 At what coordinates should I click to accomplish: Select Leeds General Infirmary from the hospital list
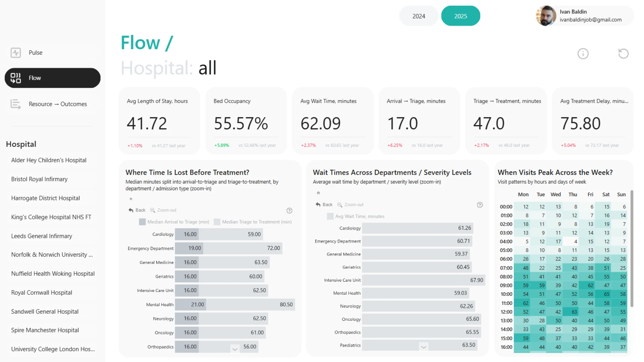click(x=42, y=236)
